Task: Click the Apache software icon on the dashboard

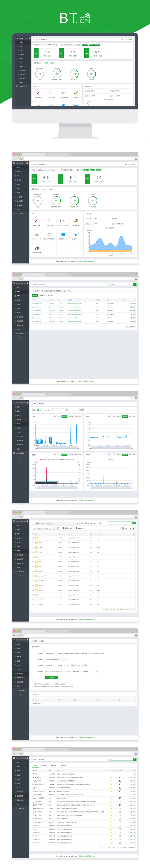Action: [x=37, y=221]
